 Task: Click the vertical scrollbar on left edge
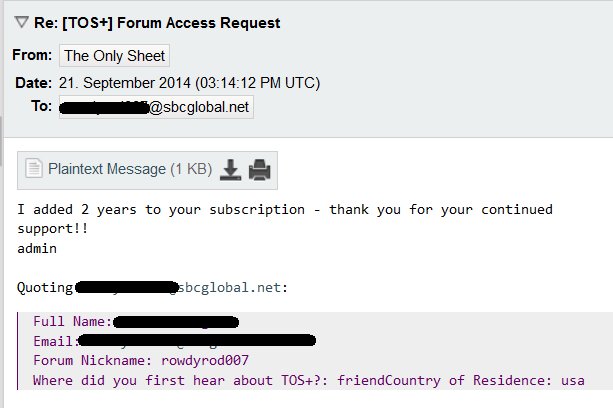[1, 141]
